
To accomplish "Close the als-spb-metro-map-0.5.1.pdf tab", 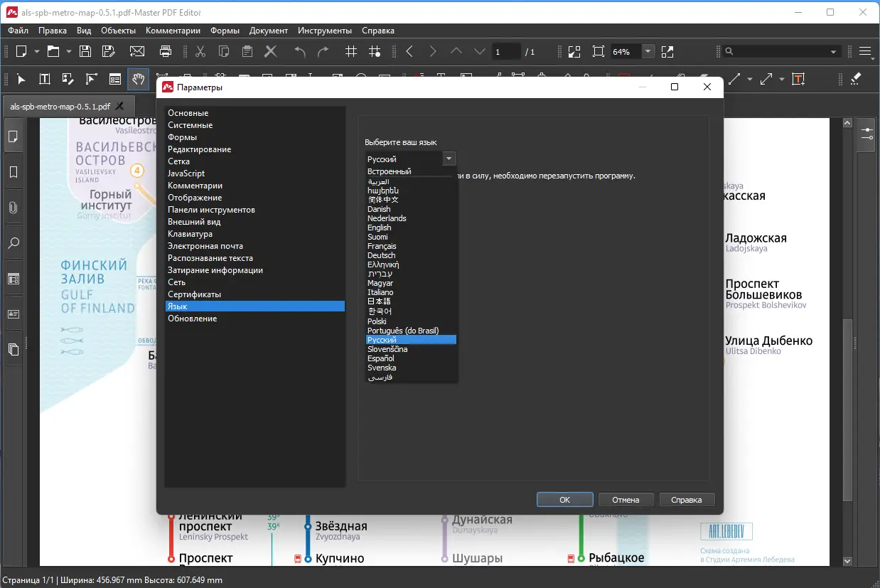I will [x=119, y=106].
